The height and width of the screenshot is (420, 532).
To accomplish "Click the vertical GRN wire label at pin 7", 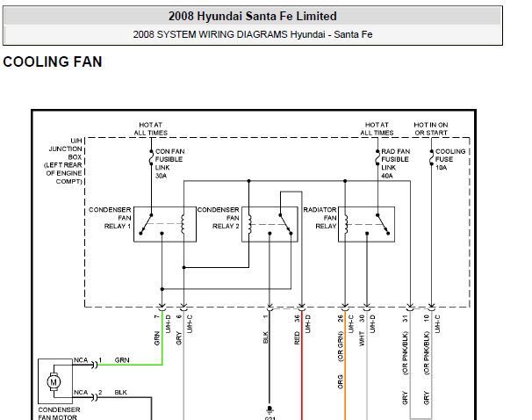I will point(157,338).
